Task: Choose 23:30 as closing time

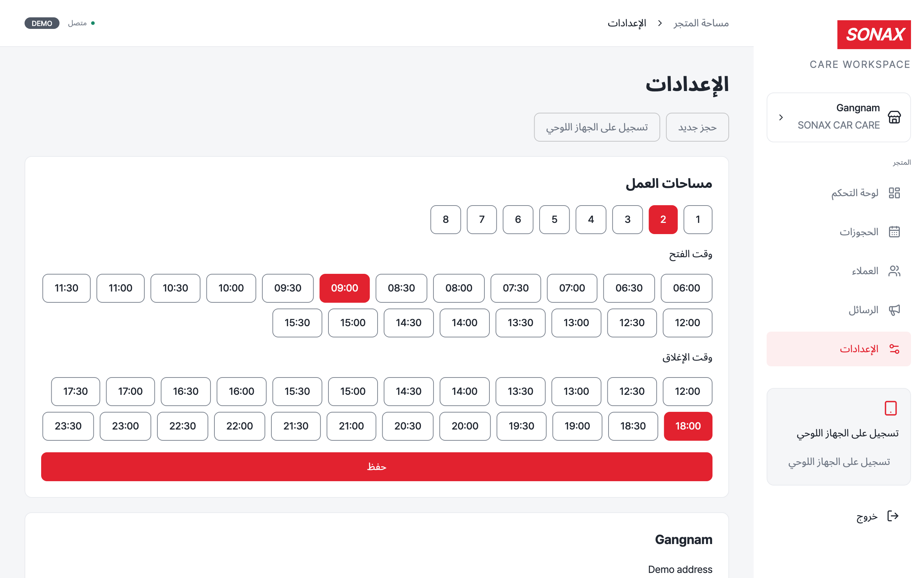Action: tap(68, 426)
